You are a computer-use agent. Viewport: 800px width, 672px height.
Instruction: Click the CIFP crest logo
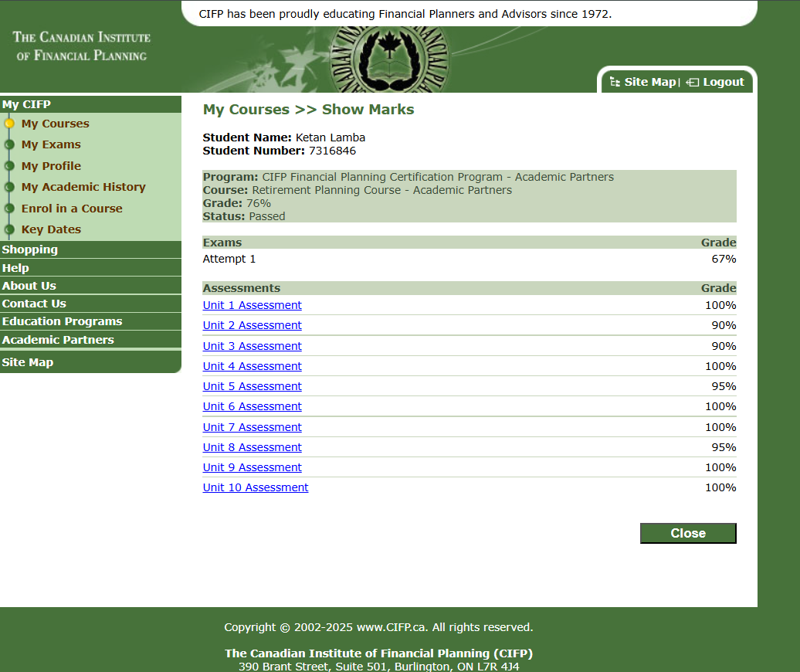pyautogui.click(x=389, y=59)
